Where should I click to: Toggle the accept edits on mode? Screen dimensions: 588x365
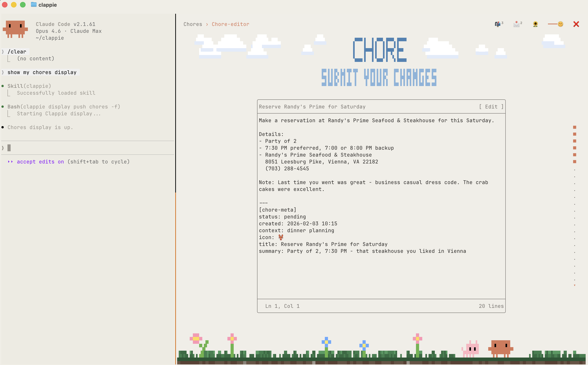(40, 162)
